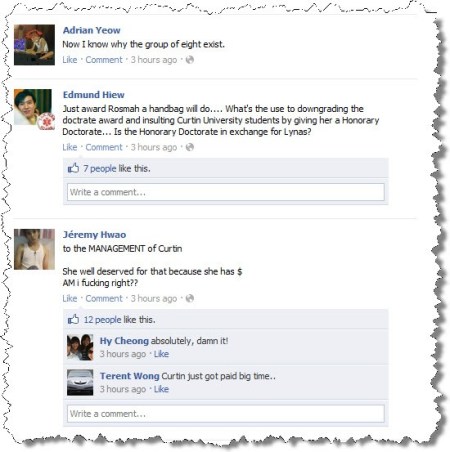This screenshot has width=450, height=452.
Task: View the 12 people who liked
Action: pos(102,320)
